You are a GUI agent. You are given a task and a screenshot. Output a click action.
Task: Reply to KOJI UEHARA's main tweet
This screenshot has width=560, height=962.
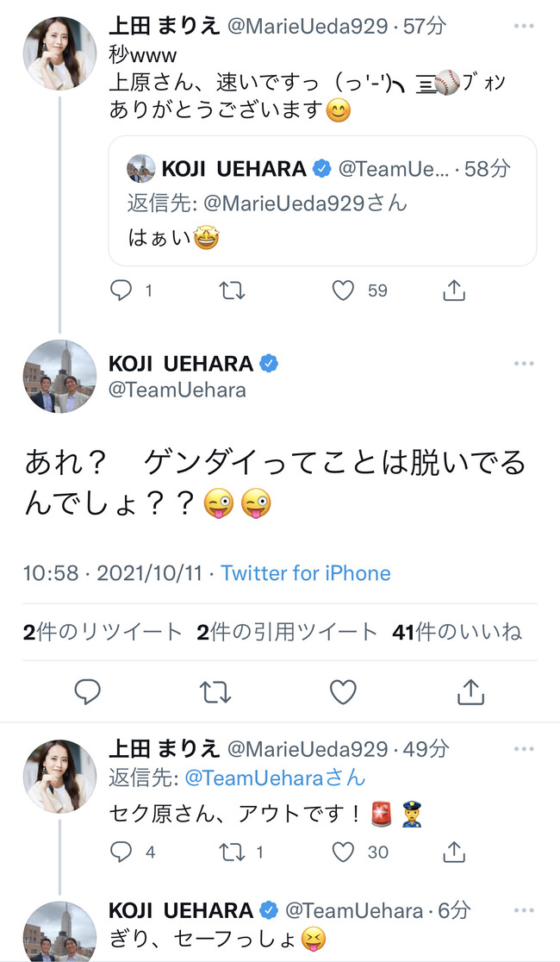tap(88, 692)
